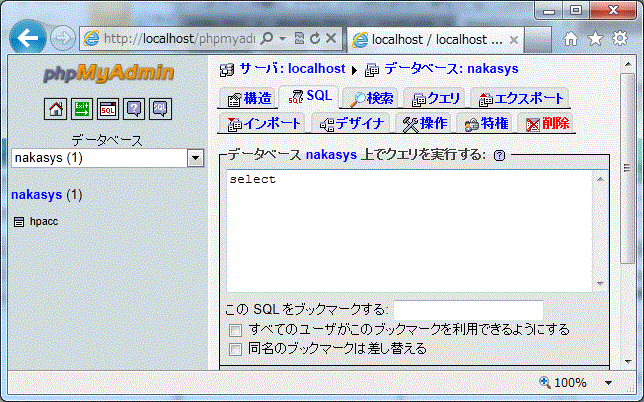The image size is (644, 402).
Task: Open nakasys database link in sidebar
Action: point(37,195)
